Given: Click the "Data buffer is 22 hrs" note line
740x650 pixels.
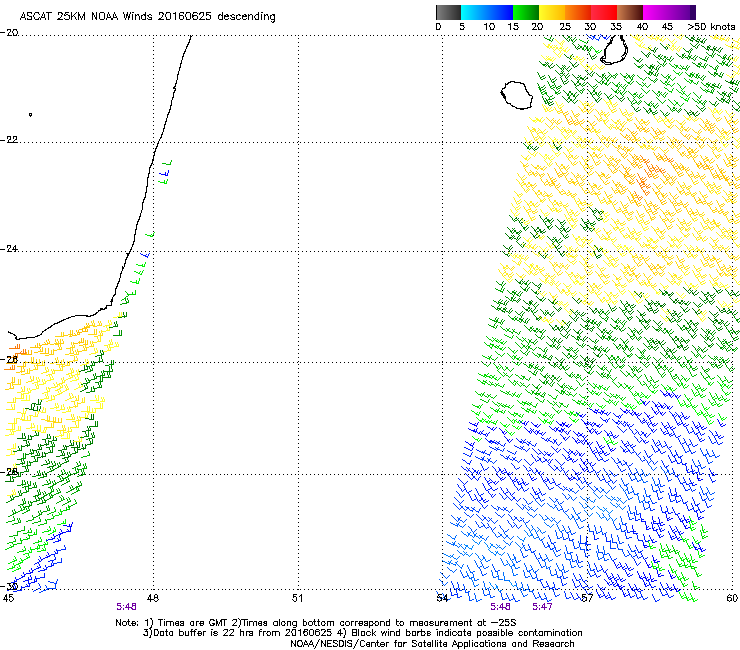Looking at the screenshot, I should click(x=362, y=633).
